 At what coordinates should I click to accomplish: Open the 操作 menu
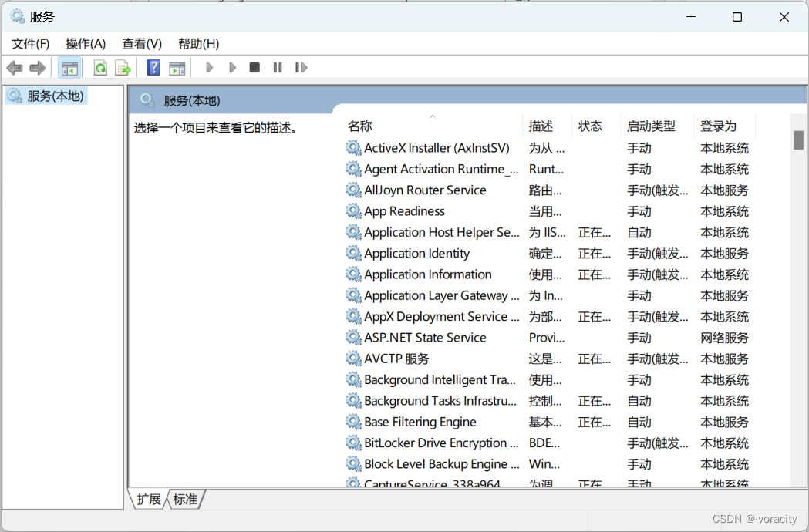(85, 44)
